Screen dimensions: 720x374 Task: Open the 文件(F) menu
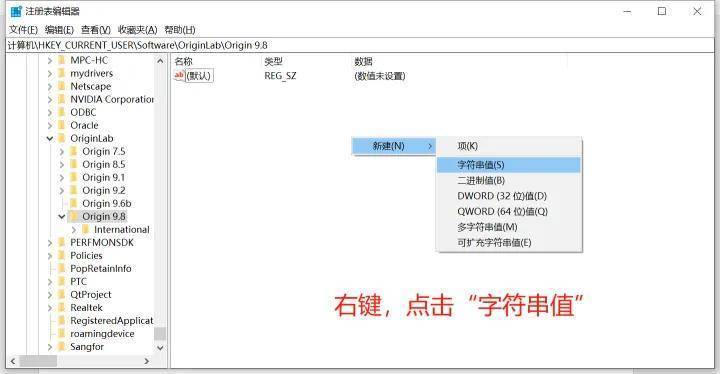23,30
